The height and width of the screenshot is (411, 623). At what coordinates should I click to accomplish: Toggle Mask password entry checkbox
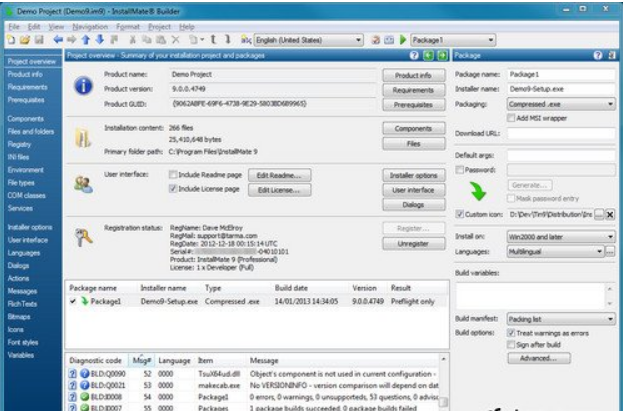click(511, 198)
